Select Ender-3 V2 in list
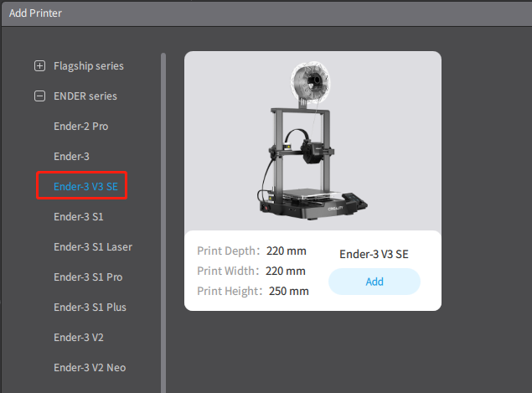 (79, 338)
